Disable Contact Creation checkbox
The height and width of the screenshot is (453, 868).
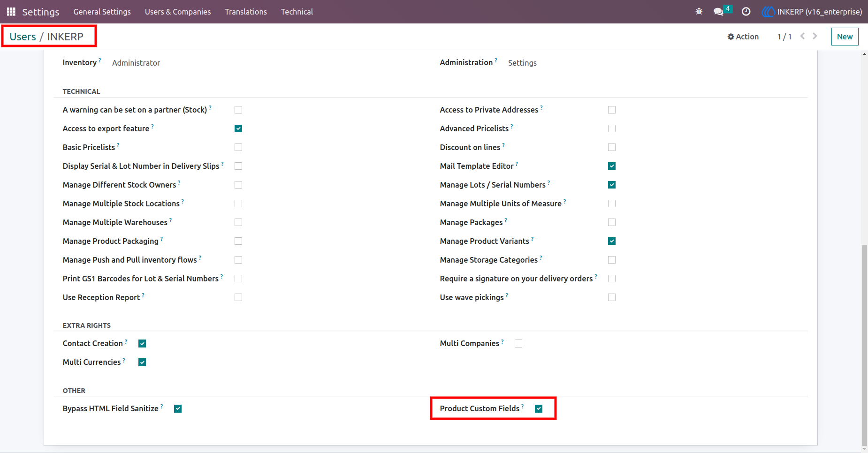(142, 343)
